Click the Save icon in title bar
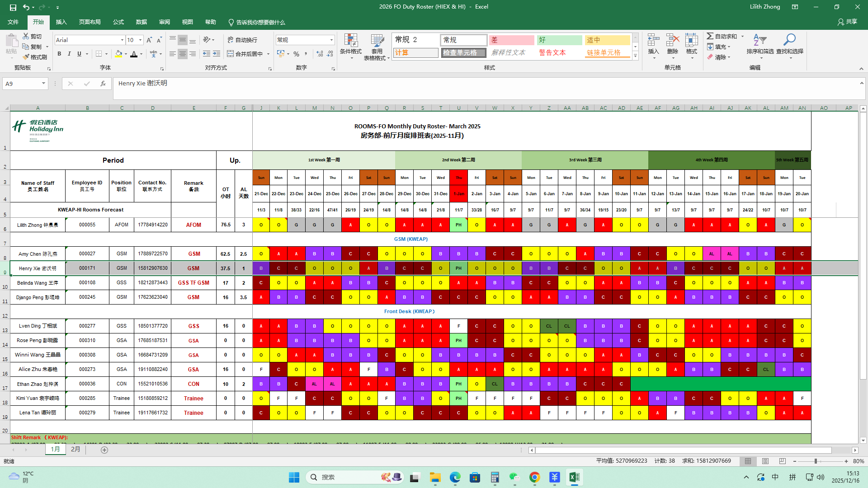 click(13, 7)
